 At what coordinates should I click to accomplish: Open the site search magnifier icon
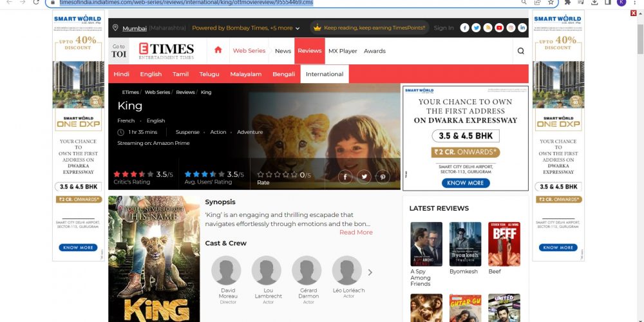tap(521, 51)
